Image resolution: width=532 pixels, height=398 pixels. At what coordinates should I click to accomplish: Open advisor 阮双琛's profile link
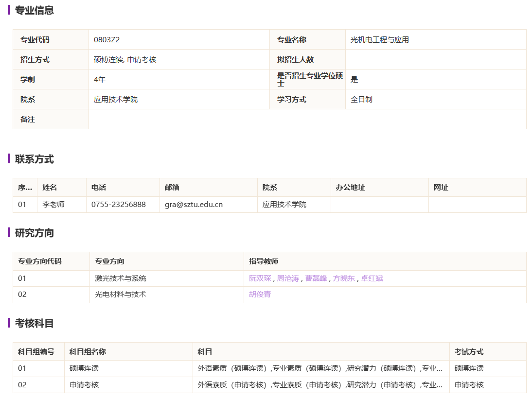[260, 278]
